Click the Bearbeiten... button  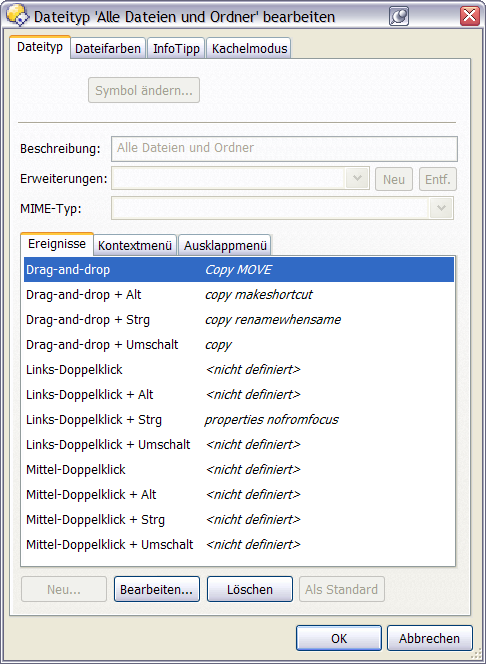tap(157, 589)
